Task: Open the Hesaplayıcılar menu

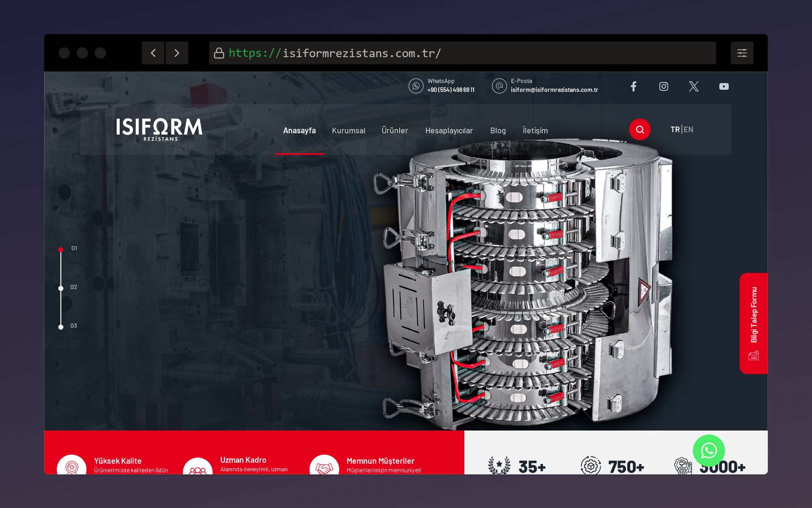Action: (x=449, y=130)
